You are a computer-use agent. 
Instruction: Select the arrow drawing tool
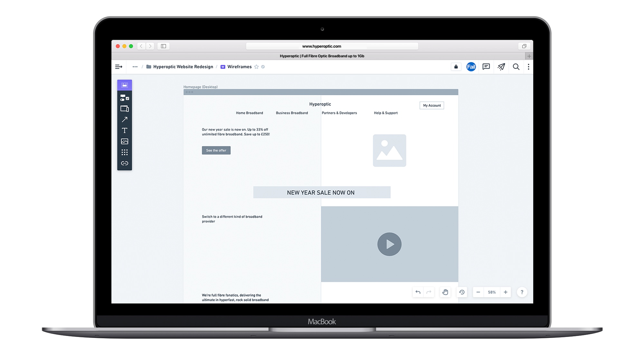(x=125, y=119)
